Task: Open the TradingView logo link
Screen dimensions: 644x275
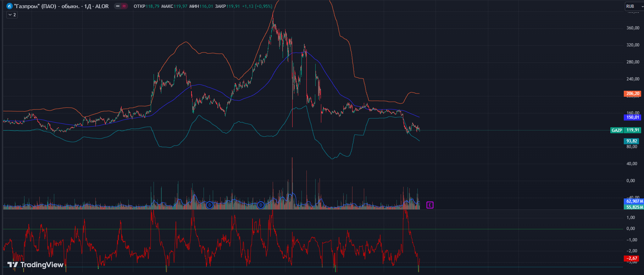Action: tap(35, 265)
